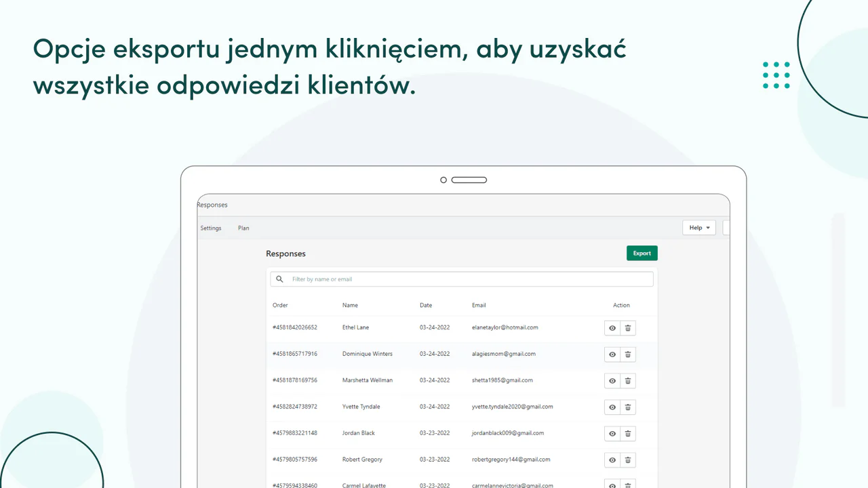Screen dimensions: 868x488
Task: Click email alagiesmom@gmail.com
Action: pyautogui.click(x=504, y=354)
